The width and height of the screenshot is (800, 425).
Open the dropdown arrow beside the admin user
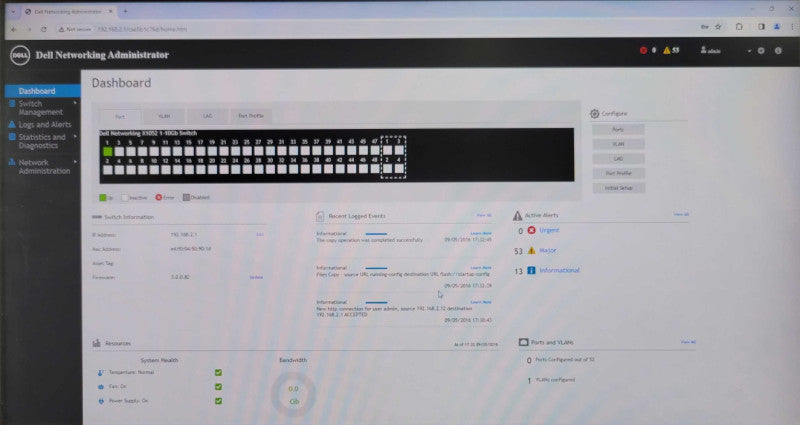(749, 51)
